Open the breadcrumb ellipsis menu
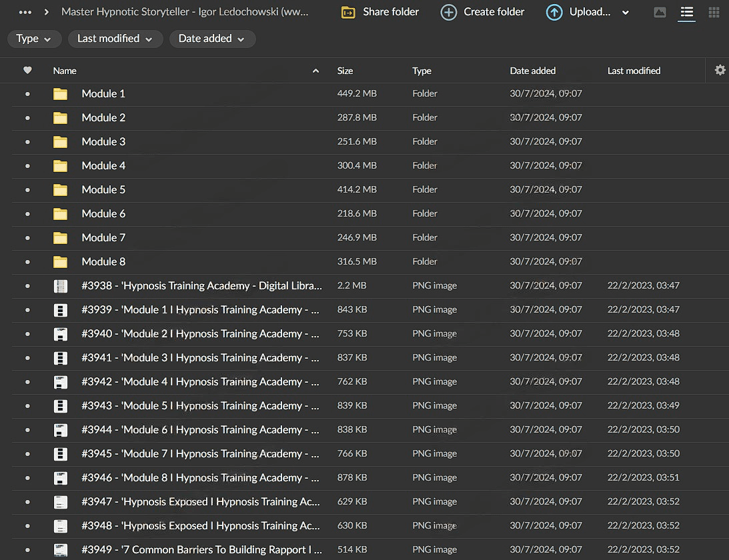 25,12
